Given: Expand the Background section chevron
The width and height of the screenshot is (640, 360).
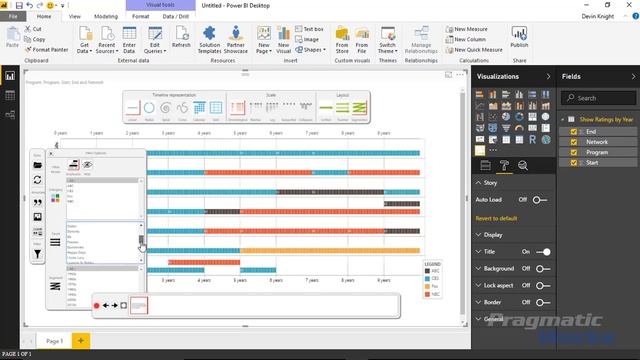Looking at the screenshot, I should click(x=478, y=269).
